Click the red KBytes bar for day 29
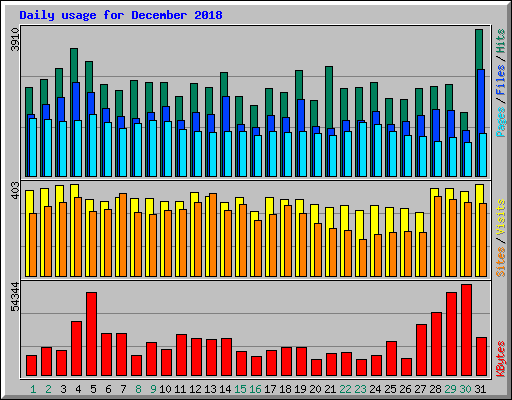 click(x=452, y=334)
